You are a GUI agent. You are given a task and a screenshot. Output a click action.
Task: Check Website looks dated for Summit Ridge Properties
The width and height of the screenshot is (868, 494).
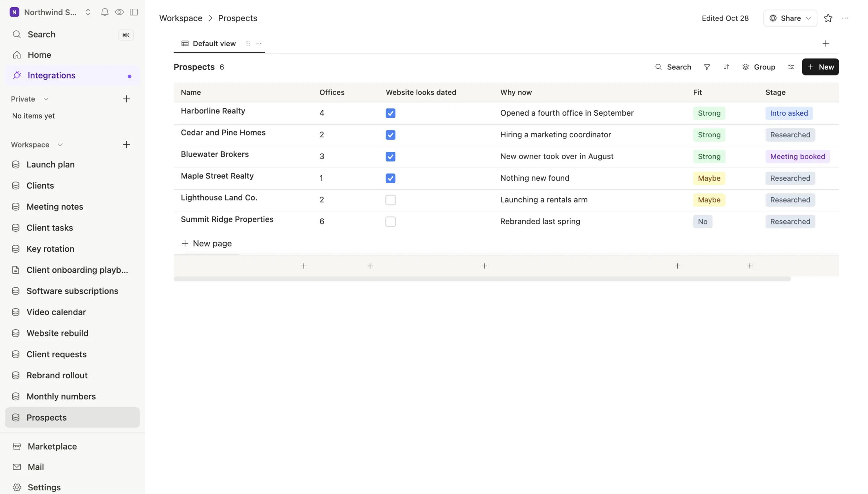(x=391, y=222)
